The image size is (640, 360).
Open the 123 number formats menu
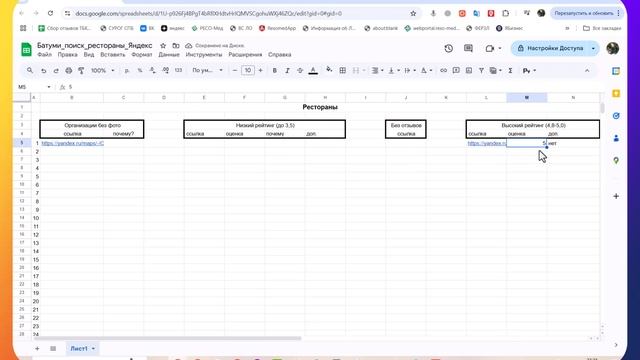click(178, 71)
